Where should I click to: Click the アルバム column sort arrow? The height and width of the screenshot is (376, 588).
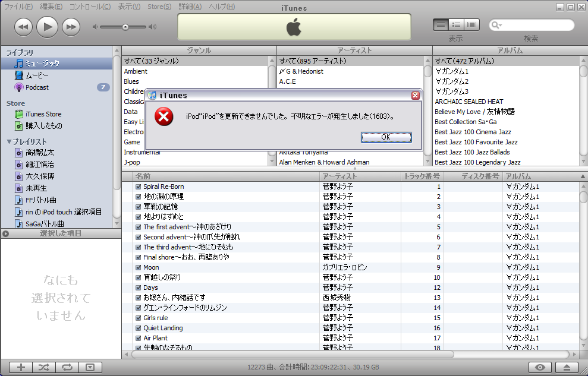point(583,176)
